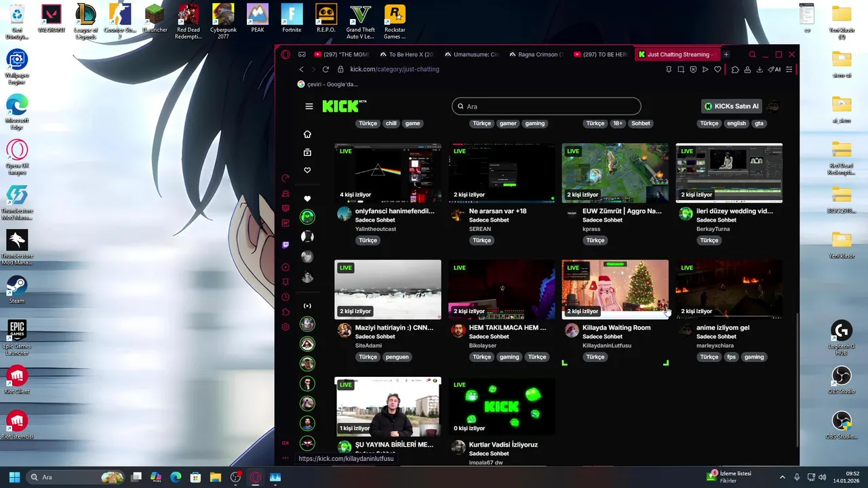Go back to previous page in browser
Screen dimensions: 868x488
[x=302, y=69]
